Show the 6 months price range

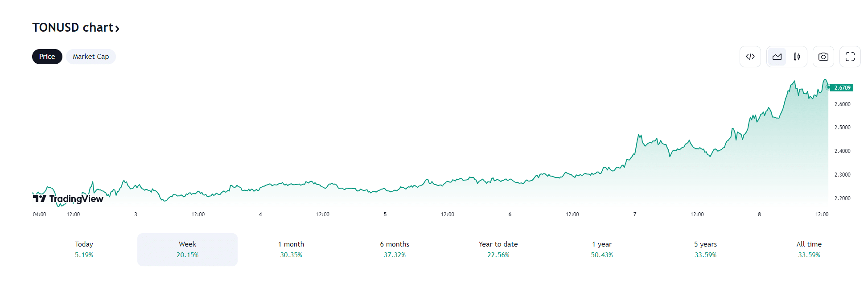(395, 249)
